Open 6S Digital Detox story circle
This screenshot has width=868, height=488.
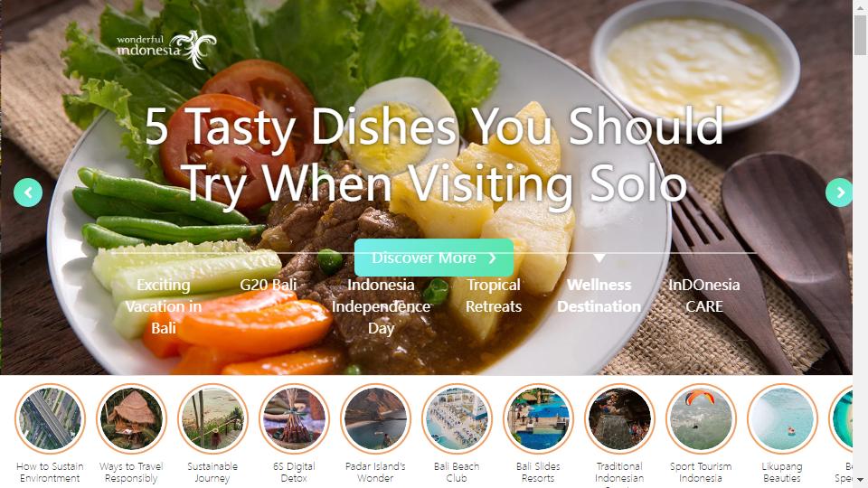(x=294, y=418)
